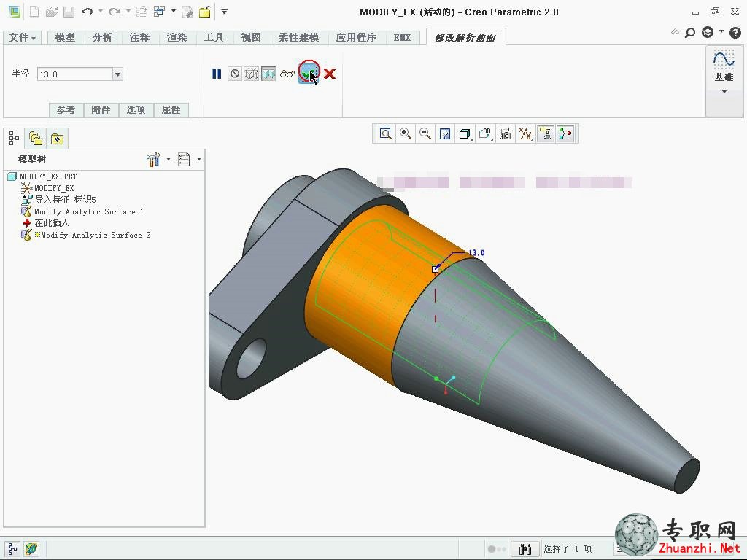This screenshot has height=560, width=747.
Task: Open the command search magnifier icon
Action: pos(690,33)
